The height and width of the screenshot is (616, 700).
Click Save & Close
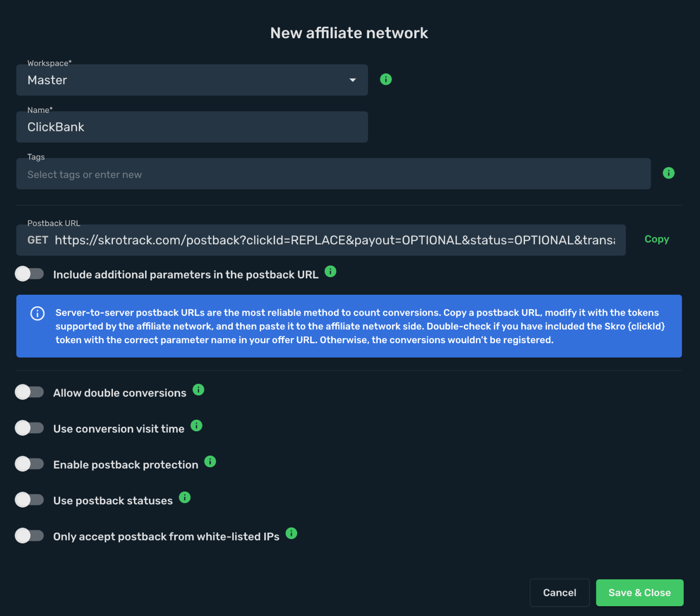pos(639,593)
